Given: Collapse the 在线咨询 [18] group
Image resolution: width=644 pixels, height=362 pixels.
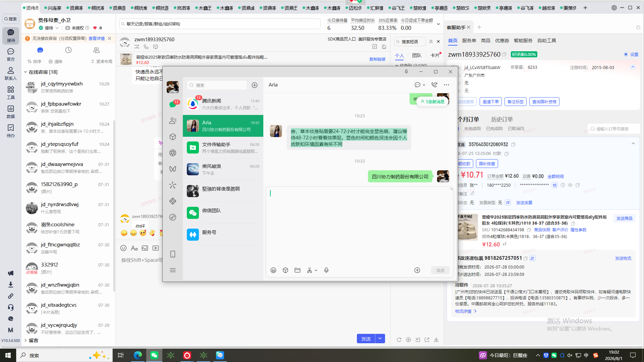Looking at the screenshot, I should coord(25,72).
